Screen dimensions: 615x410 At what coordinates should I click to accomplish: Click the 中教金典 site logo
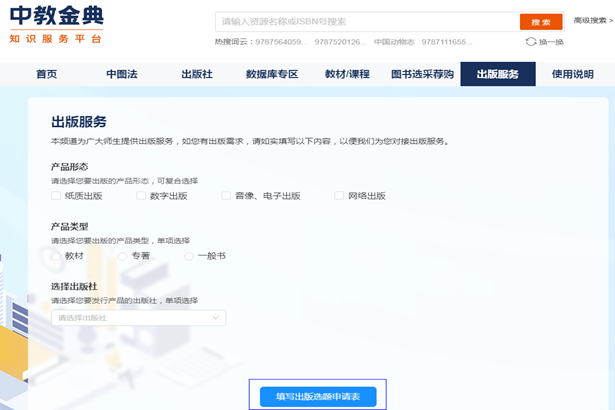[55, 24]
